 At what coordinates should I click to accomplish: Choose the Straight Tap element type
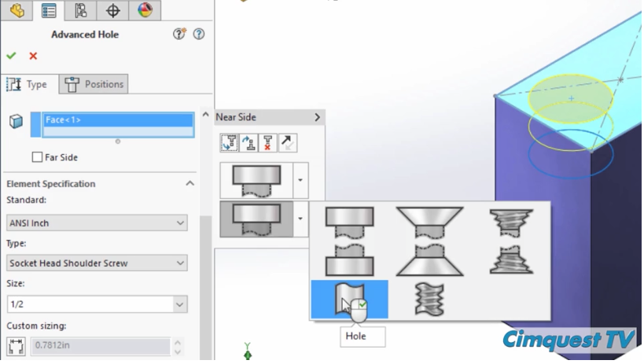pyautogui.click(x=429, y=300)
